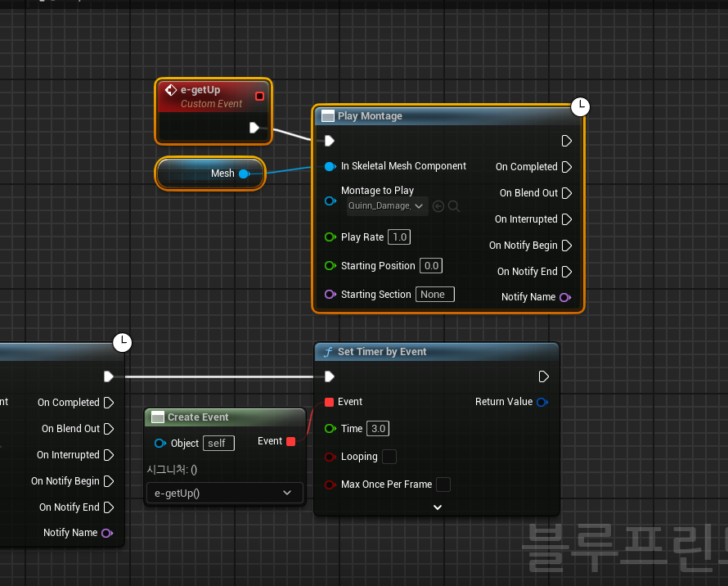
Task: Select the Mesh variable node
Action: click(x=210, y=174)
